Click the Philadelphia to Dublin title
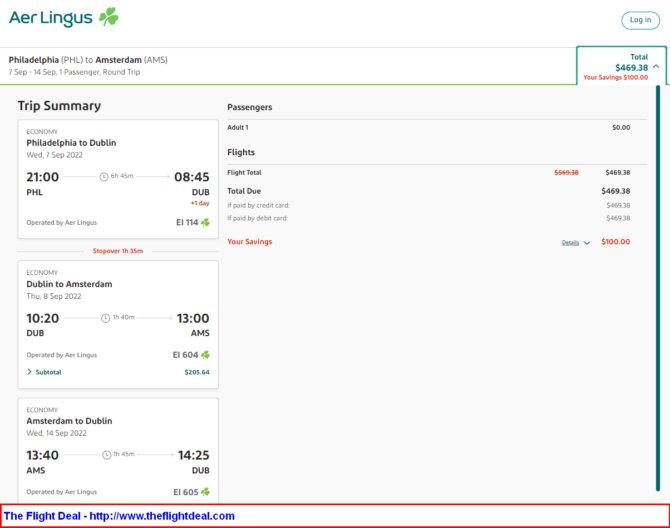Screen dimensions: 670x528 (x=71, y=143)
